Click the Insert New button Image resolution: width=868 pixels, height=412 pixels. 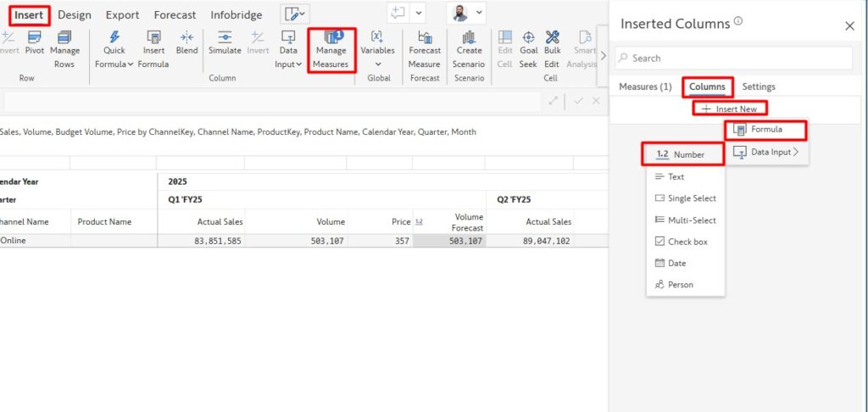click(730, 109)
